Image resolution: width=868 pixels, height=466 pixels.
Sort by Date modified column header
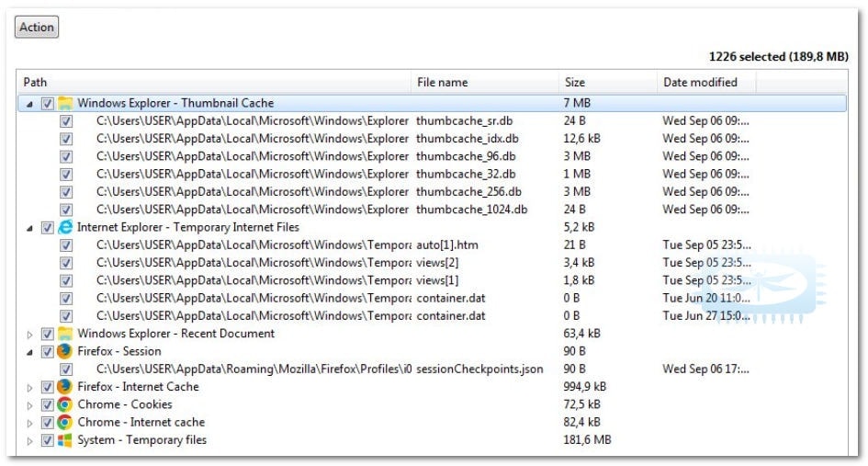click(706, 82)
